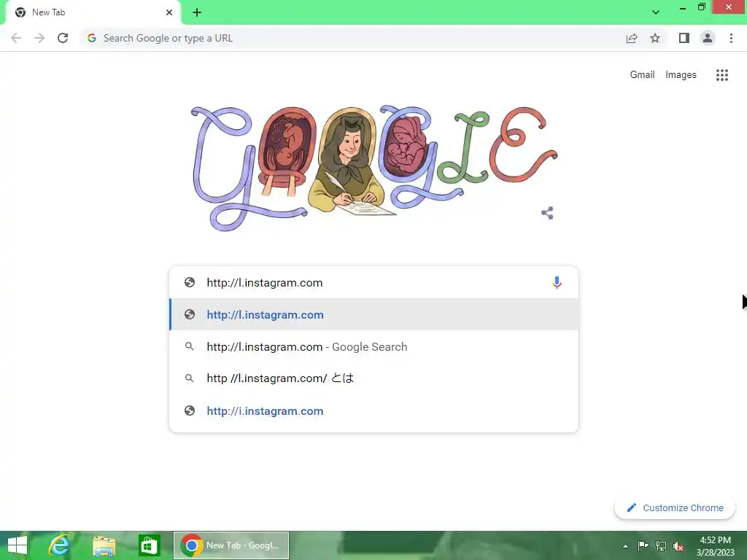
Task: Select the http://i.instagram.com suggestion
Action: tap(374, 411)
